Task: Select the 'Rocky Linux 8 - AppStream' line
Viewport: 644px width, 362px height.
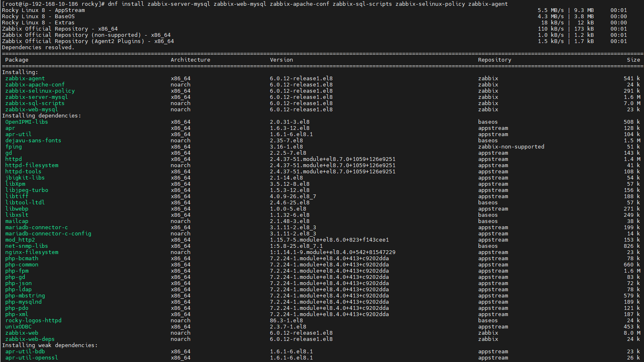Action: [x=43, y=10]
